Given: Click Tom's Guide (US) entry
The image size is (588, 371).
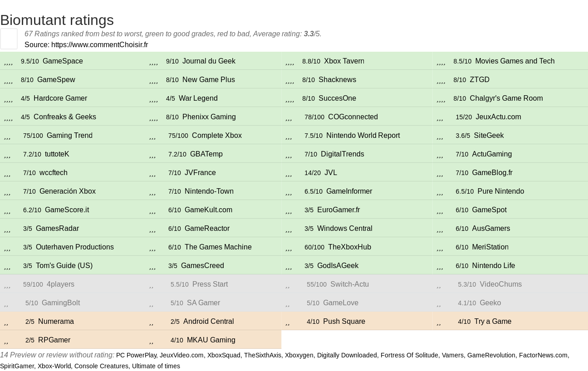Looking at the screenshot, I should pyautogui.click(x=64, y=265).
